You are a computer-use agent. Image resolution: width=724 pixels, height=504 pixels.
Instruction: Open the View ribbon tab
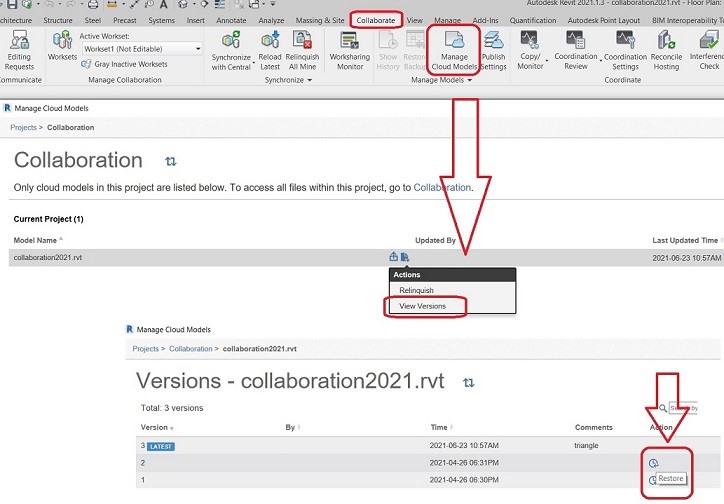(x=414, y=20)
